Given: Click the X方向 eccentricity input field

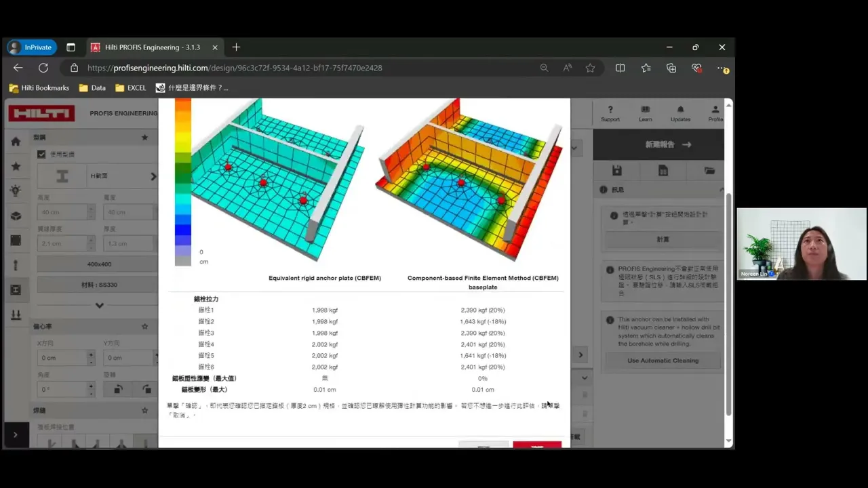Looking at the screenshot, I should pos(62,358).
